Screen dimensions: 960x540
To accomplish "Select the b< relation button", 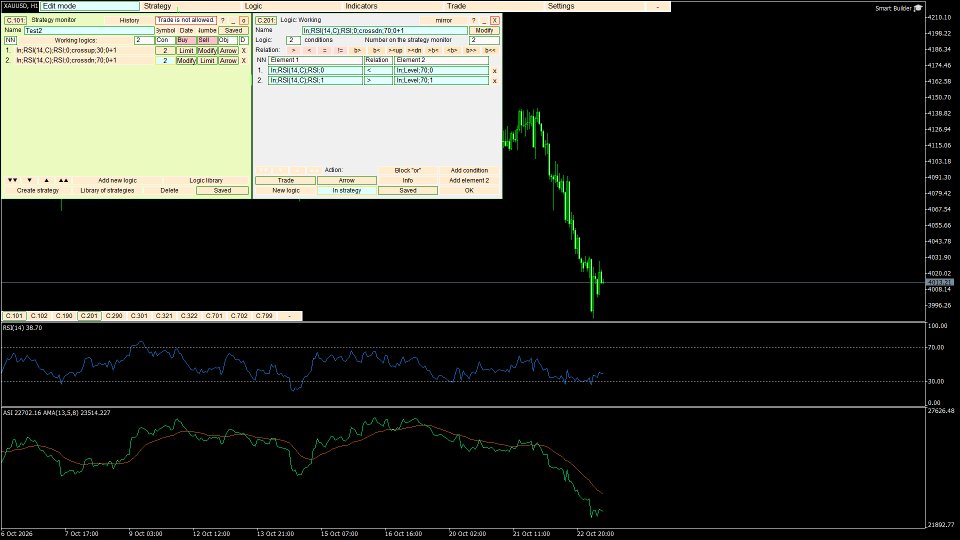I will click(x=377, y=50).
